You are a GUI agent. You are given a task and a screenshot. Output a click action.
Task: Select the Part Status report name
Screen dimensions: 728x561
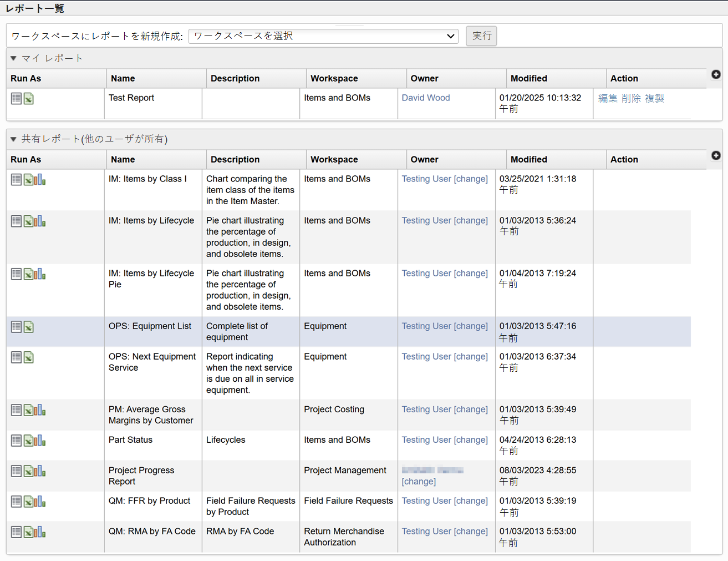pyautogui.click(x=130, y=440)
